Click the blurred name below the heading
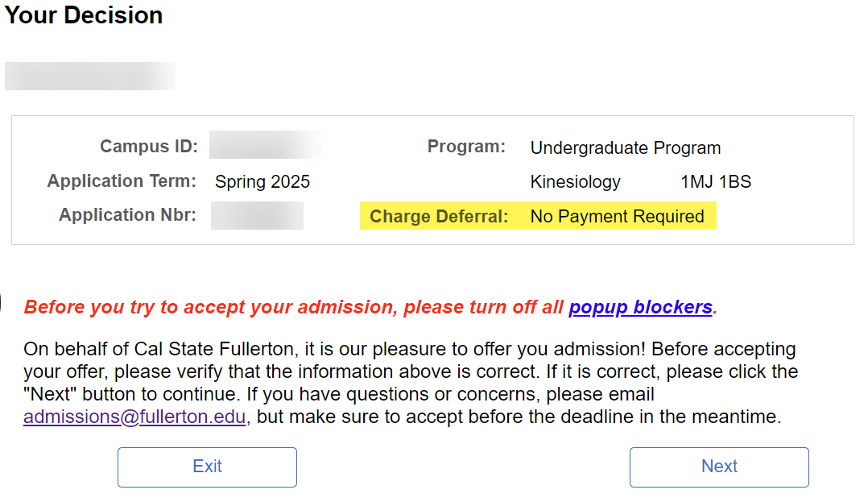Image resolution: width=868 pixels, height=498 pixels. [x=90, y=76]
